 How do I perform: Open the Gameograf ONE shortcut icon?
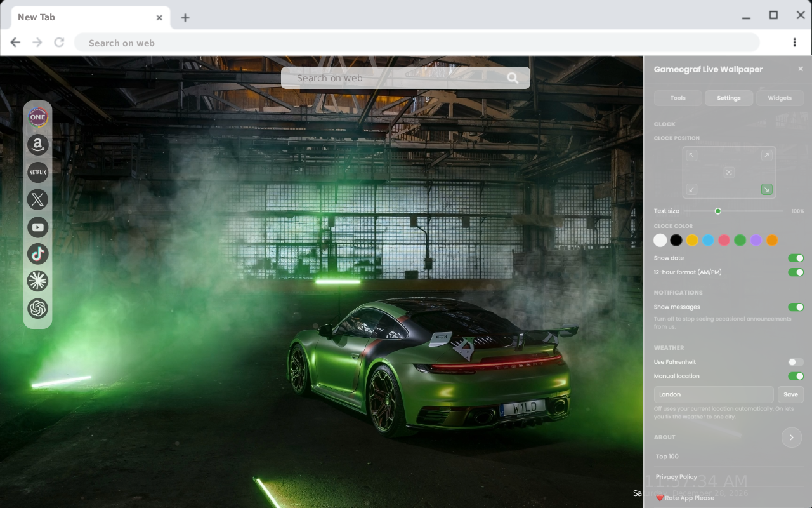pyautogui.click(x=38, y=117)
